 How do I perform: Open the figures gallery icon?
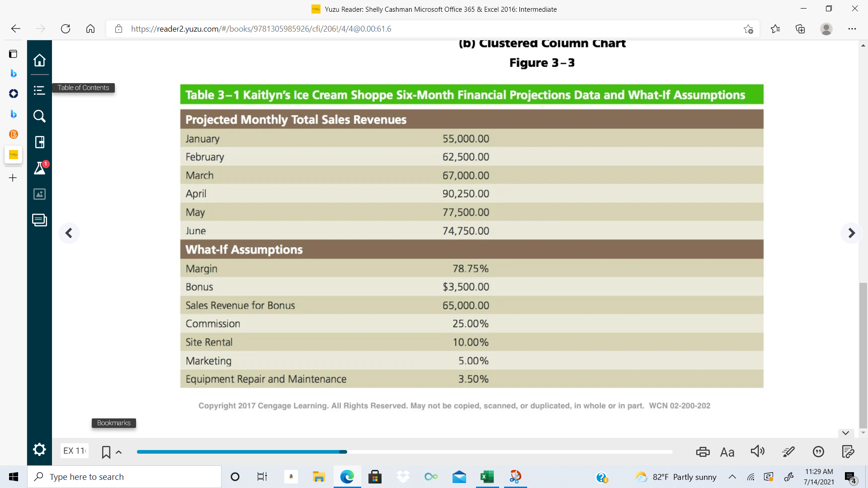coord(39,194)
